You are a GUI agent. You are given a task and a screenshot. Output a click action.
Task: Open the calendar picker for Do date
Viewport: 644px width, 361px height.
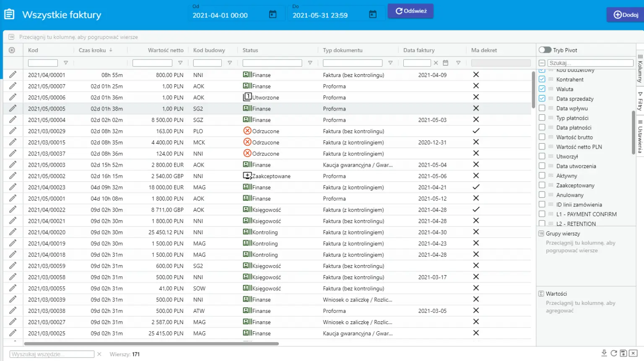pyautogui.click(x=372, y=15)
